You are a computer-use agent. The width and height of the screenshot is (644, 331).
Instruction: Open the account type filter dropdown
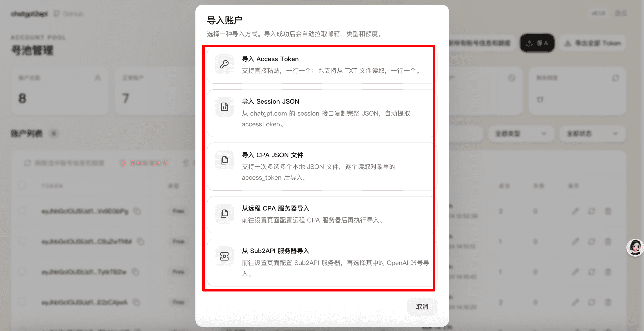521,134
